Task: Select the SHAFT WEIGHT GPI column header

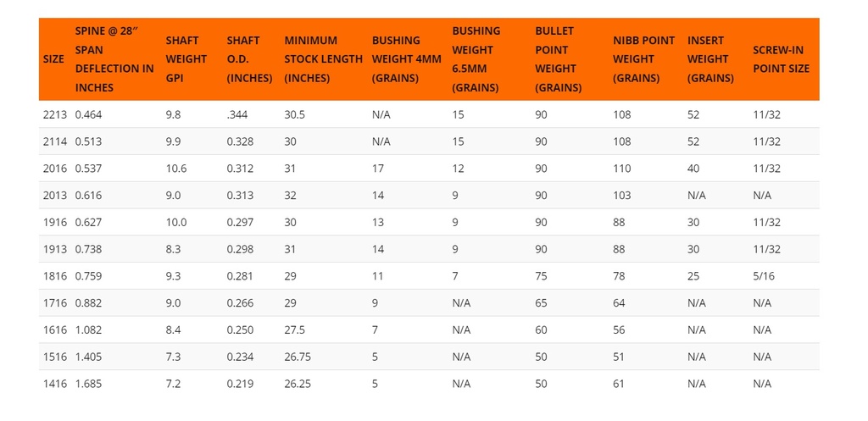Action: (186, 59)
